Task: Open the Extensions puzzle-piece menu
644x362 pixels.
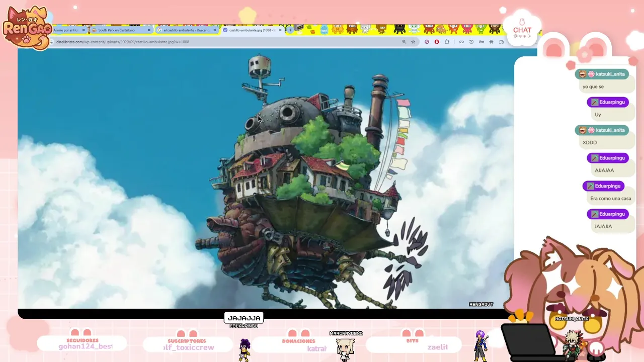Action: [x=447, y=42]
